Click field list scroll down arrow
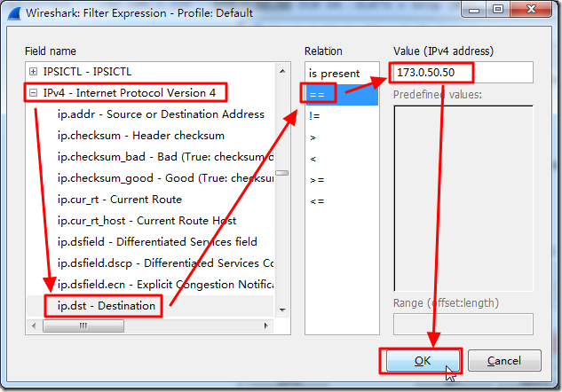Screen dimensions: 562x392 [282, 310]
